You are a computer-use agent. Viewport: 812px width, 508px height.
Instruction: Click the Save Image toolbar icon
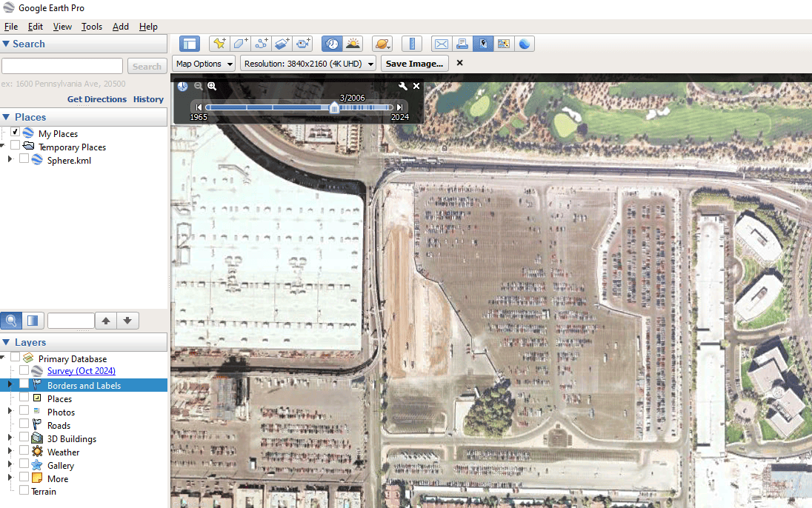pos(482,44)
